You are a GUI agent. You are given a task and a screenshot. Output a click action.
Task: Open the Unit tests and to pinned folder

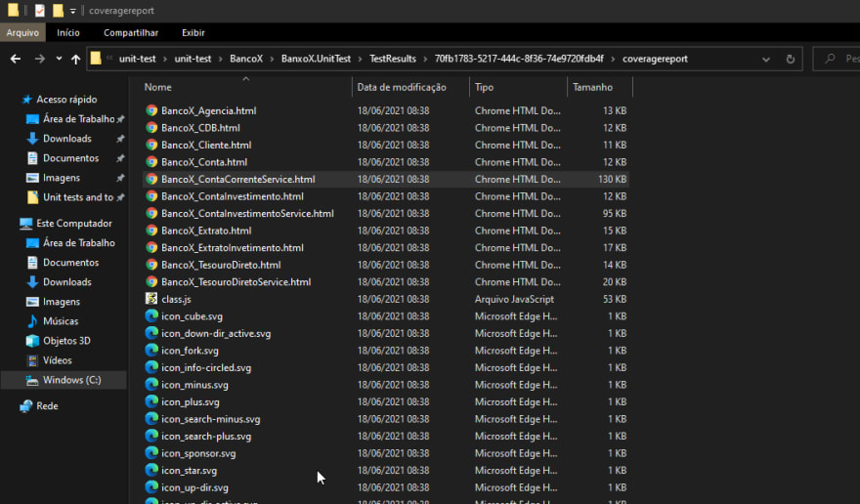(78, 197)
